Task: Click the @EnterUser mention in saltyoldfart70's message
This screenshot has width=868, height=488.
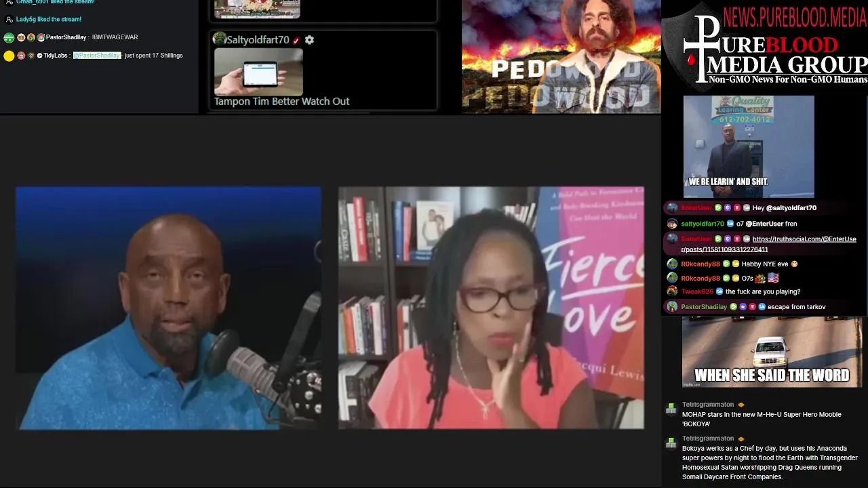Action: click(764, 224)
